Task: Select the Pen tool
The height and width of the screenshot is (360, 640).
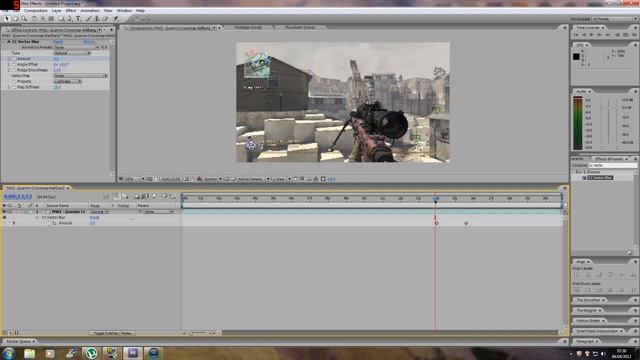Action: (69, 18)
